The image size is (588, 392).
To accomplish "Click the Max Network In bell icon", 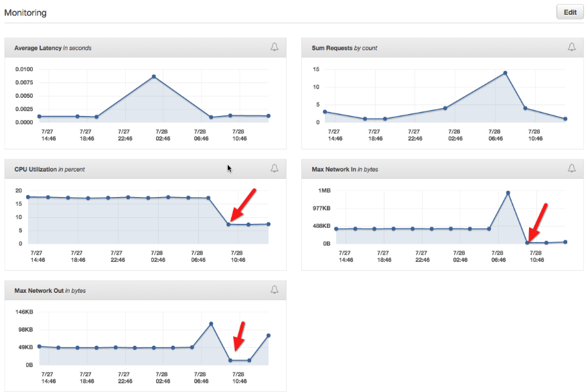I will (571, 169).
